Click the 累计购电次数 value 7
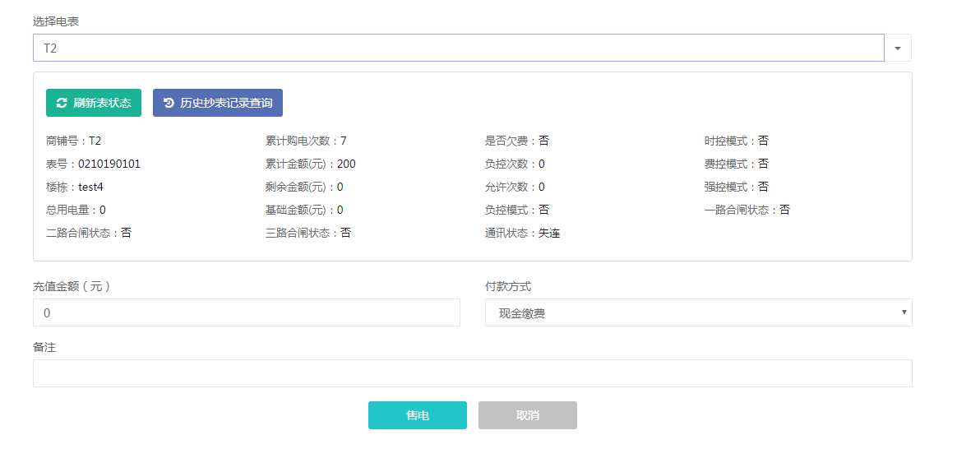The height and width of the screenshot is (472, 980). tap(344, 141)
